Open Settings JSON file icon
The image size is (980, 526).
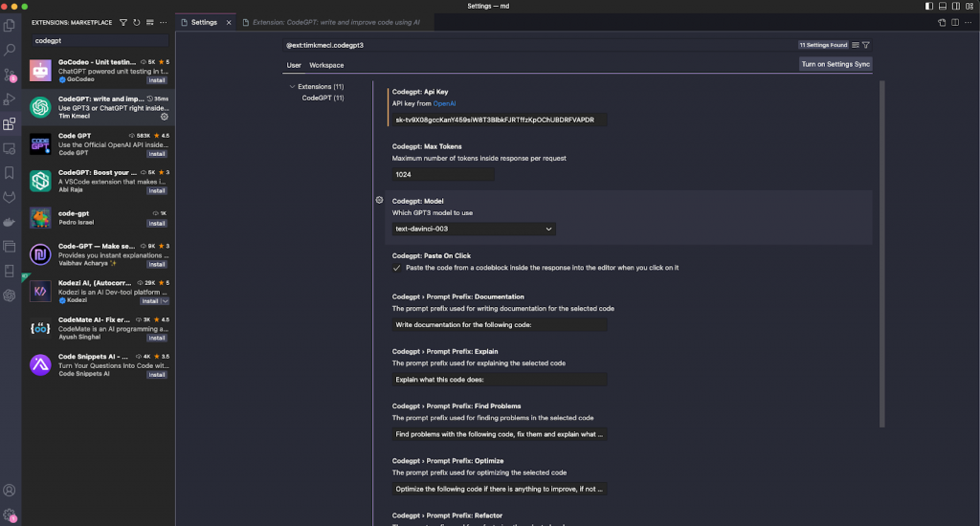pos(942,23)
